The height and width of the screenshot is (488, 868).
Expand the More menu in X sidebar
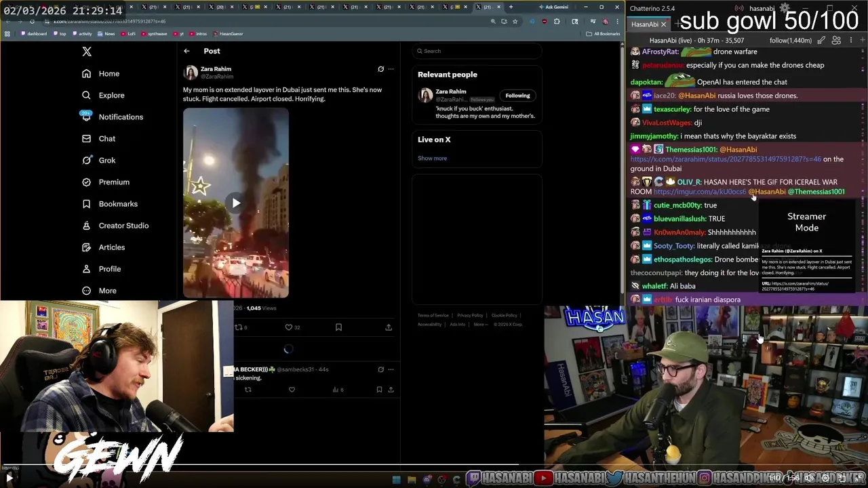coord(100,291)
